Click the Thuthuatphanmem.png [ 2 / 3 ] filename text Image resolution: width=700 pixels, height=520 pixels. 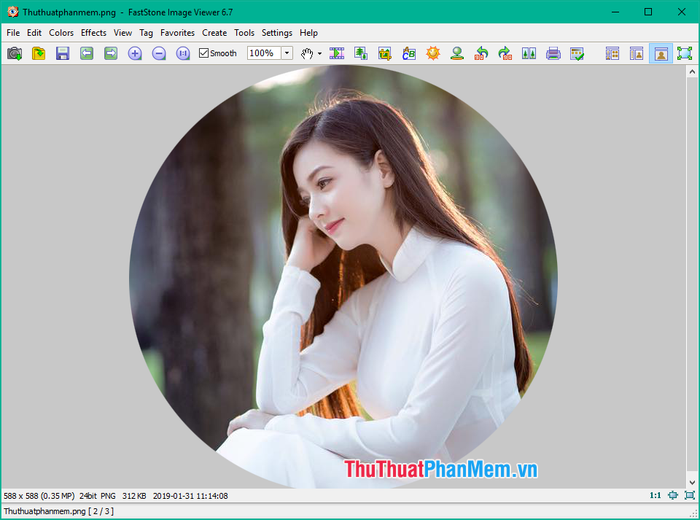[58, 511]
